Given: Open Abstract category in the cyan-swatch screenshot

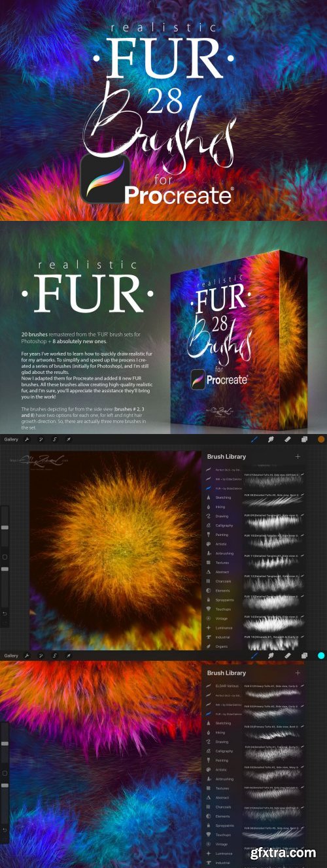Looking at the screenshot, I should [219, 797].
